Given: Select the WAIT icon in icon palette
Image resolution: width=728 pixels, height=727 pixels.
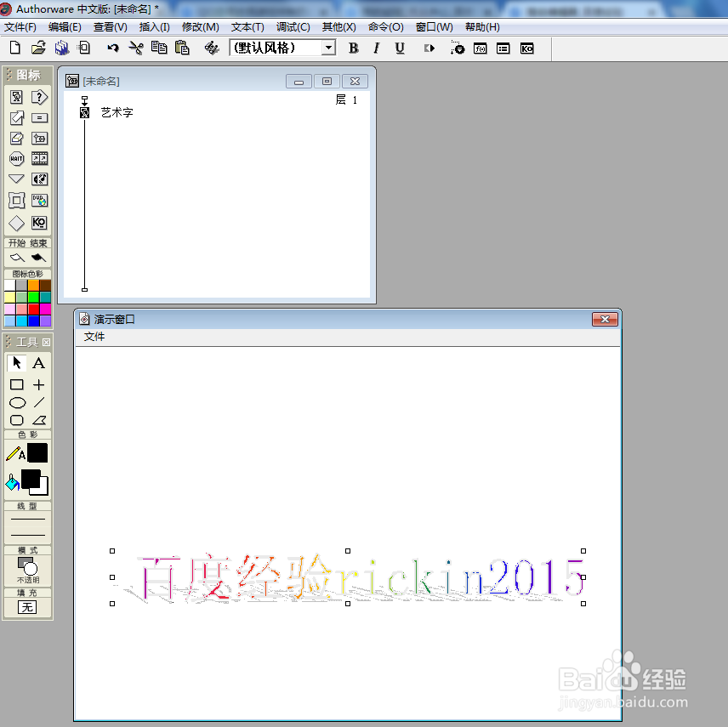Looking at the screenshot, I should tap(16, 159).
